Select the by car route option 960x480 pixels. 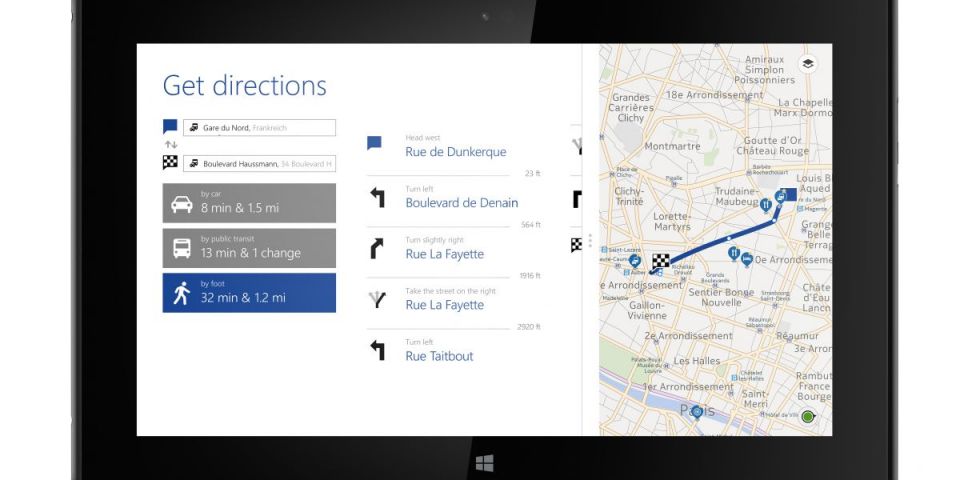(x=249, y=203)
